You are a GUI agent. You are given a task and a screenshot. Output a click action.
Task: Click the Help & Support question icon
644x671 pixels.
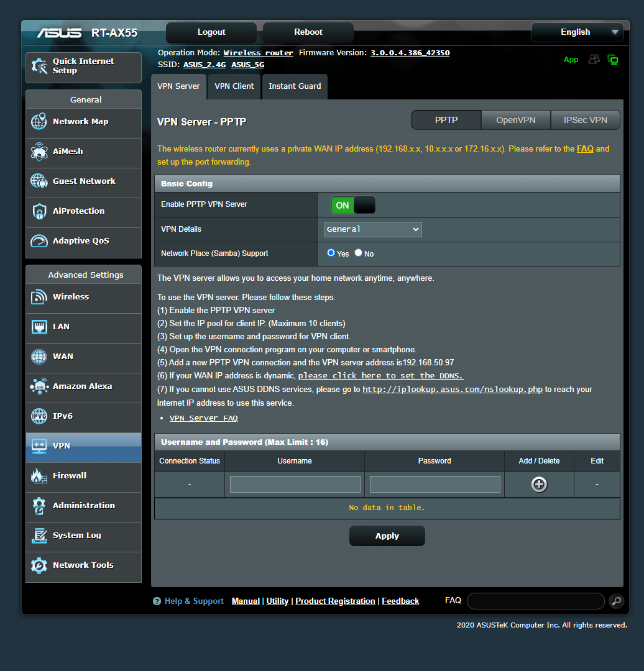157,601
